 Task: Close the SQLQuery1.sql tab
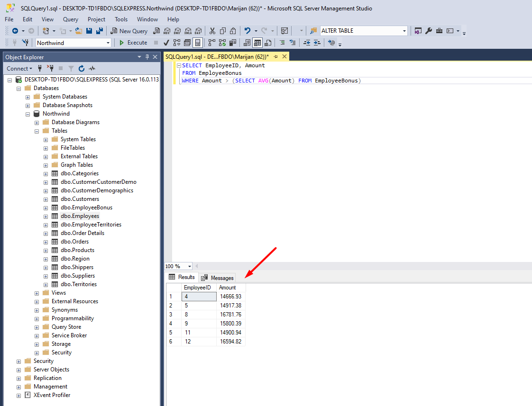284,56
